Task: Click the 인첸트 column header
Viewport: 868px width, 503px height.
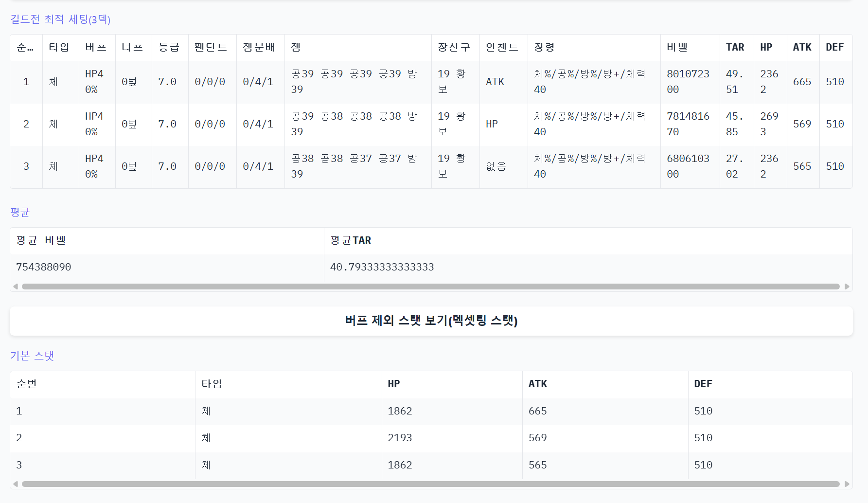Action: pyautogui.click(x=502, y=47)
